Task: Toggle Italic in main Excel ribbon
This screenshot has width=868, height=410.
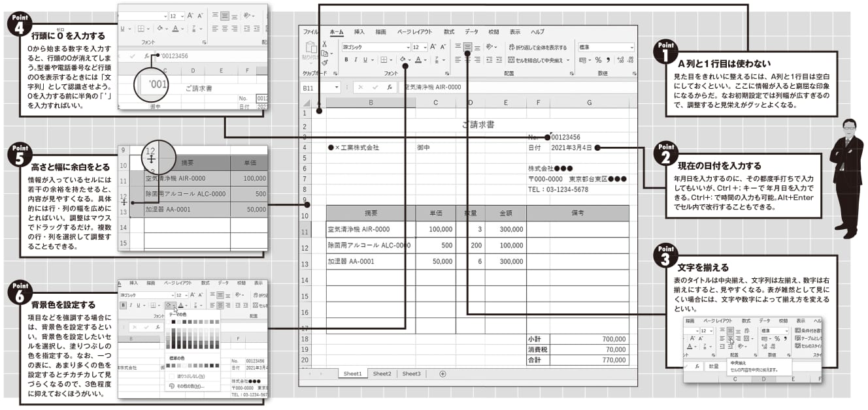Action: (x=356, y=60)
